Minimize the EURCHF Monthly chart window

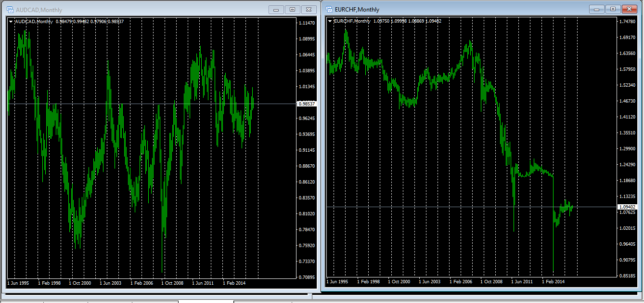pyautogui.click(x=597, y=9)
